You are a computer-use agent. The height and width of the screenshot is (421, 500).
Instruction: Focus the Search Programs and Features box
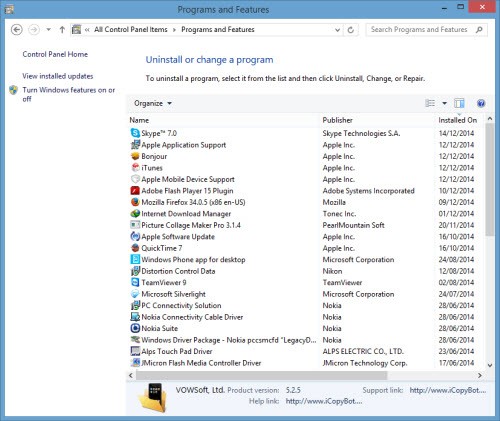click(422, 30)
